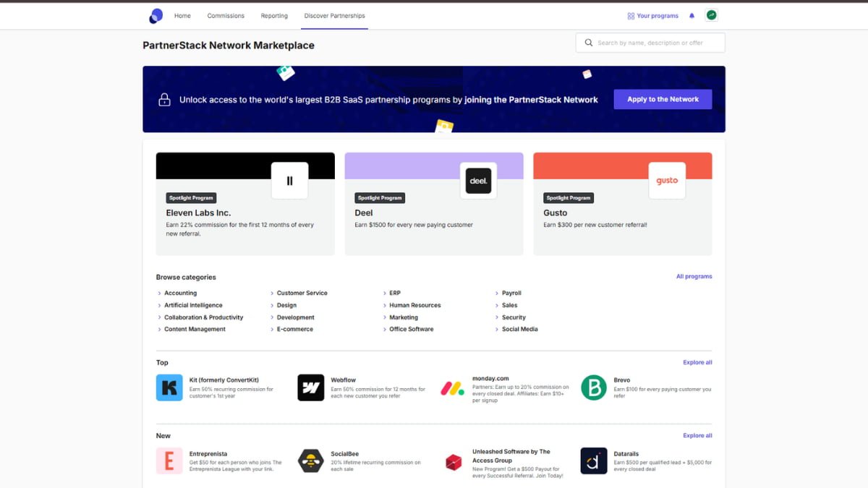
Task: Click the Brevo program title
Action: pos(622,380)
